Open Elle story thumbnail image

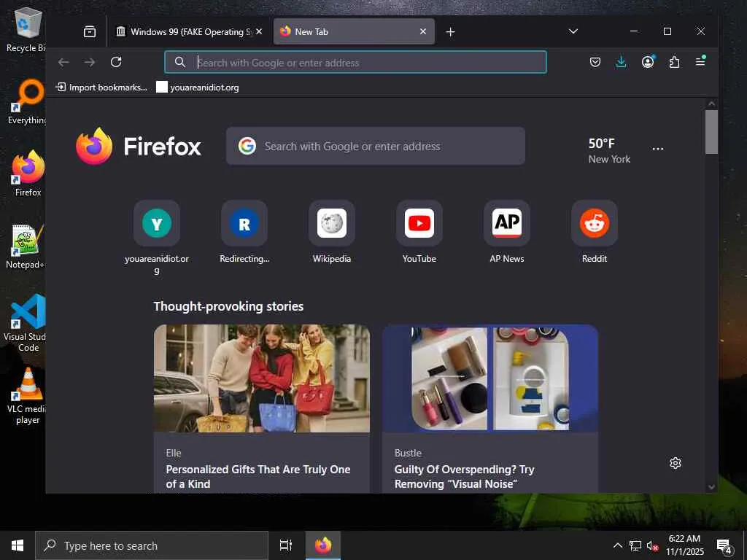(262, 378)
